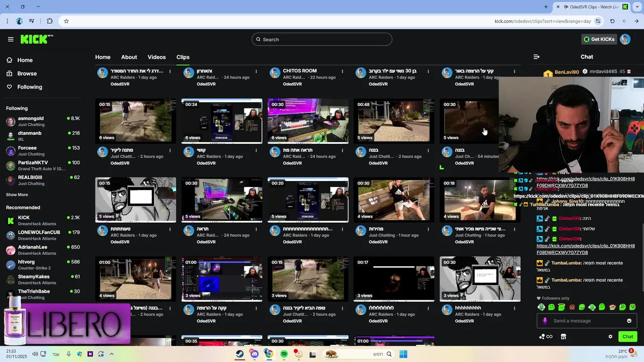
Task: Open options menu for מהירות clip
Action: pyautogui.click(x=428, y=229)
